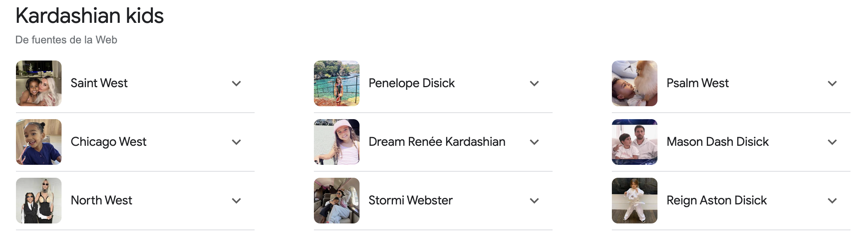The width and height of the screenshot is (868, 236).
Task: Click the Kardashian kids heading
Action: click(x=90, y=16)
